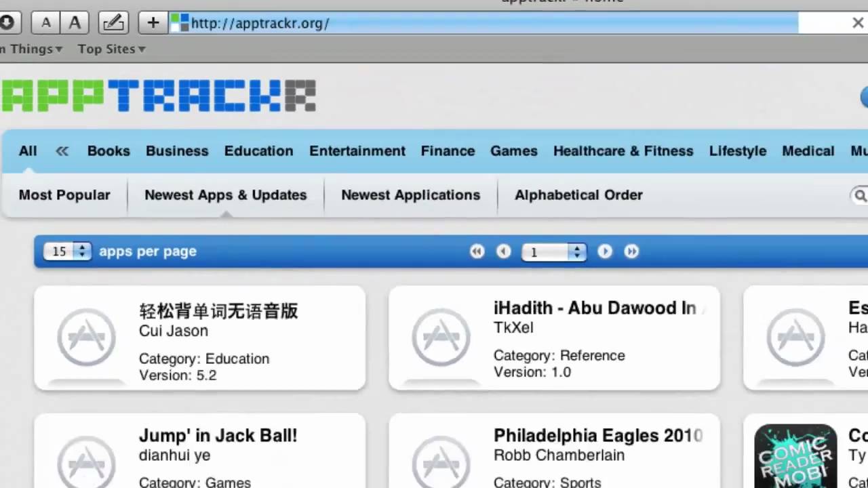Viewport: 868px width, 488px height.
Task: Click the apptrackr favicon in address bar
Action: pos(179,23)
